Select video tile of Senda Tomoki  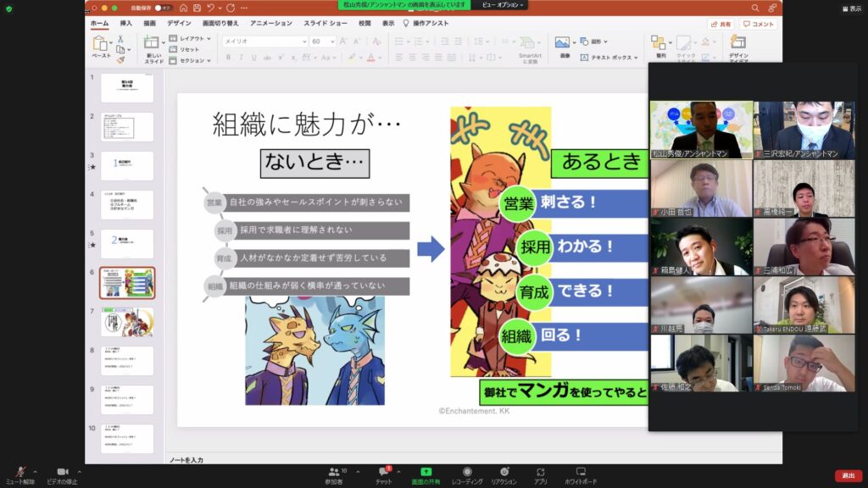click(804, 363)
